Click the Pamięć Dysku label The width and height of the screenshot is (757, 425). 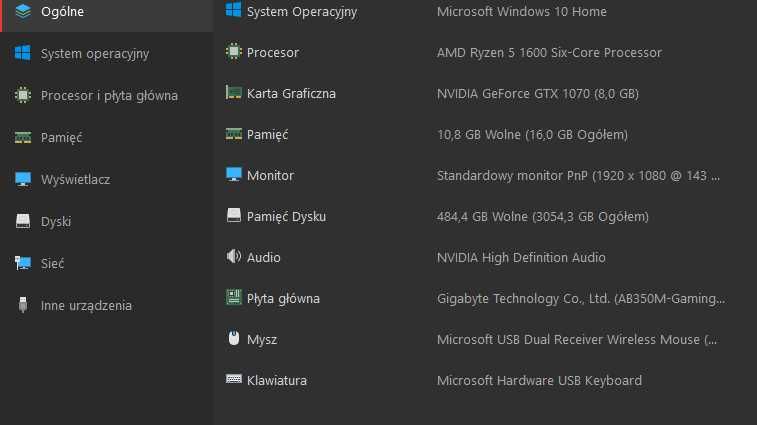click(x=286, y=216)
